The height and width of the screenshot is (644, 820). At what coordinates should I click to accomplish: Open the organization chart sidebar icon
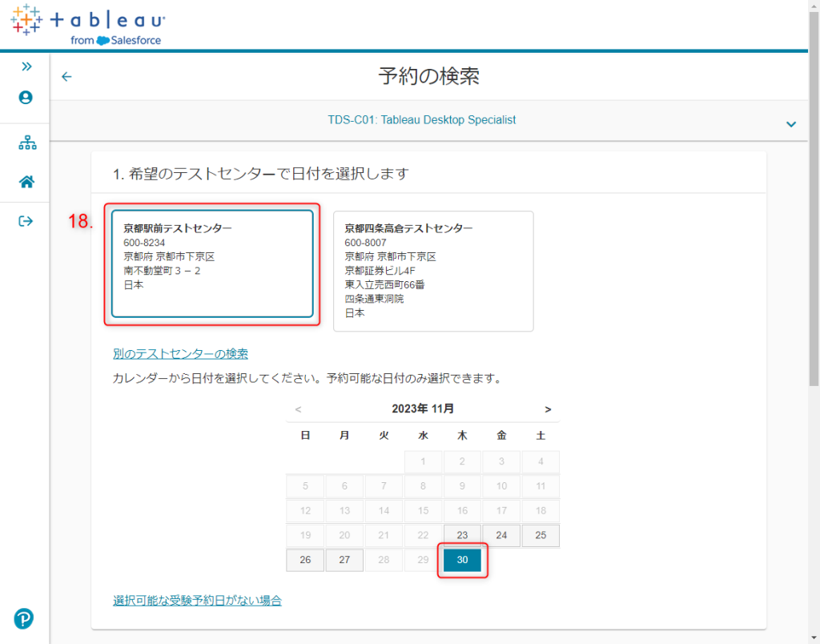click(27, 143)
